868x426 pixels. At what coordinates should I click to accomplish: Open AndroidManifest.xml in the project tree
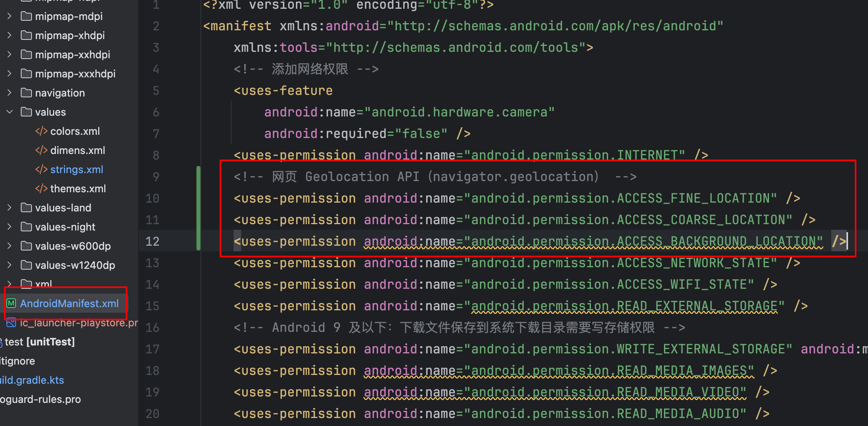pos(69,304)
